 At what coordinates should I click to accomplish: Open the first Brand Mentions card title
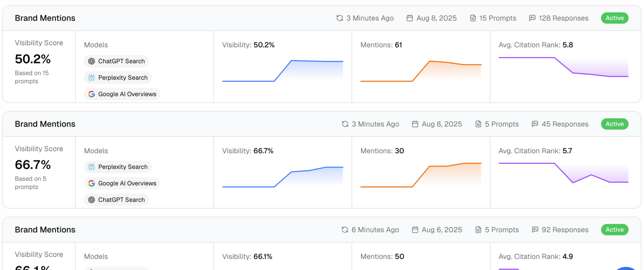[x=45, y=18]
